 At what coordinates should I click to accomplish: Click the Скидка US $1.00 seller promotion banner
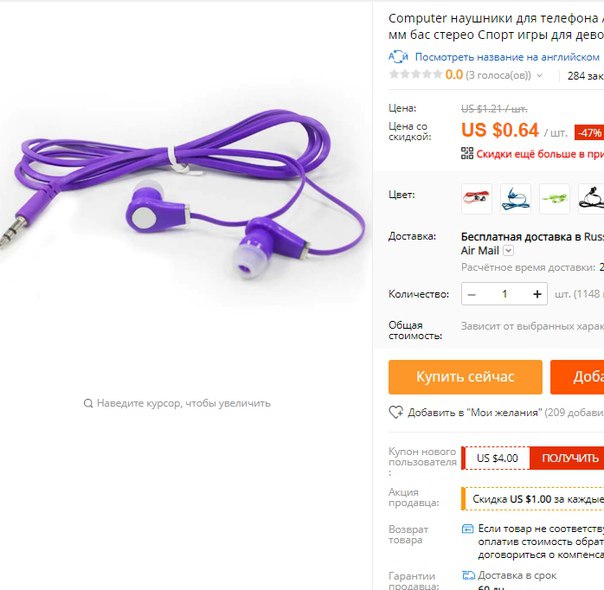coord(533,499)
